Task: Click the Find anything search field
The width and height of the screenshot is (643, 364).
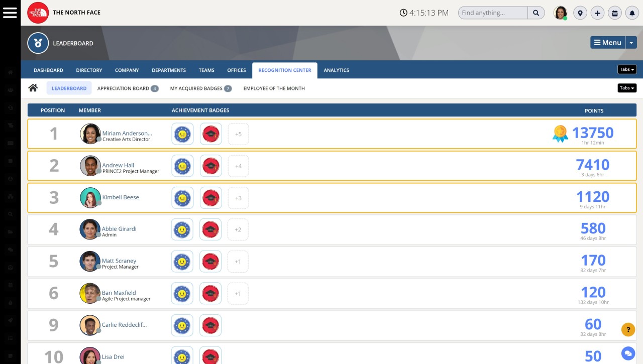Action: (x=492, y=13)
